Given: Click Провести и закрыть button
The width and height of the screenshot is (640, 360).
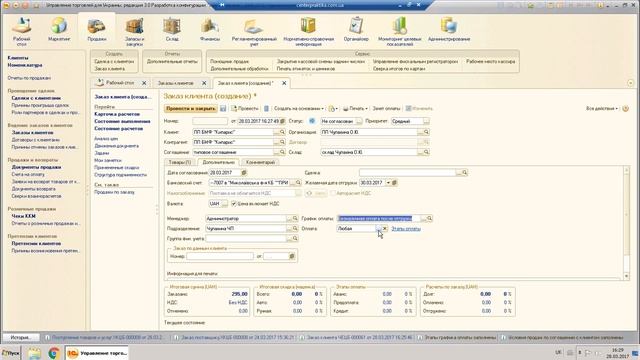Looking at the screenshot, I should click(191, 109).
